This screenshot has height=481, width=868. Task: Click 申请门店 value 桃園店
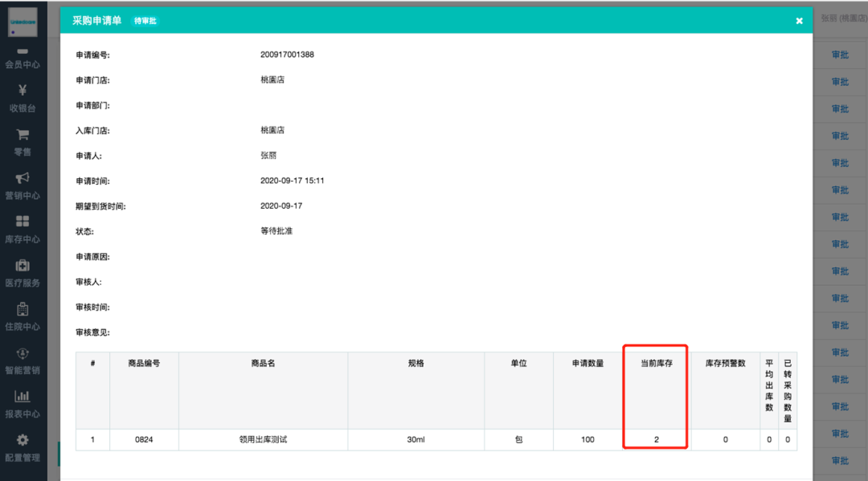click(272, 79)
